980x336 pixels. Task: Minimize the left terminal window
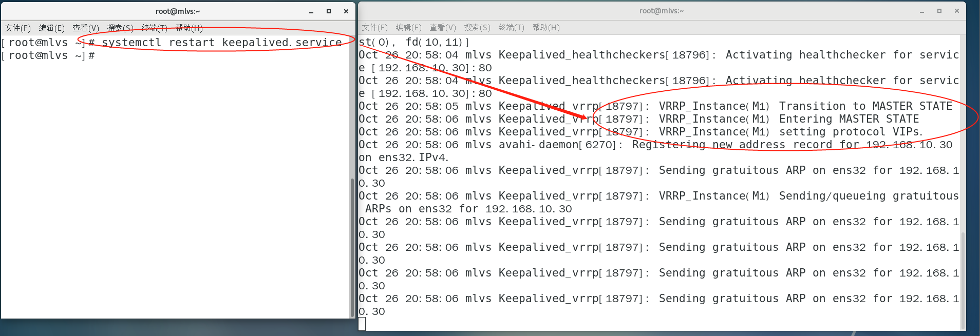point(311,11)
